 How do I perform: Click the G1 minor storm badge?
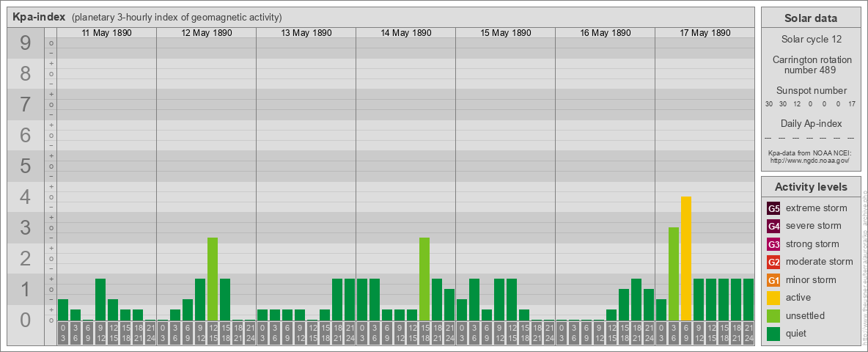[x=773, y=279]
